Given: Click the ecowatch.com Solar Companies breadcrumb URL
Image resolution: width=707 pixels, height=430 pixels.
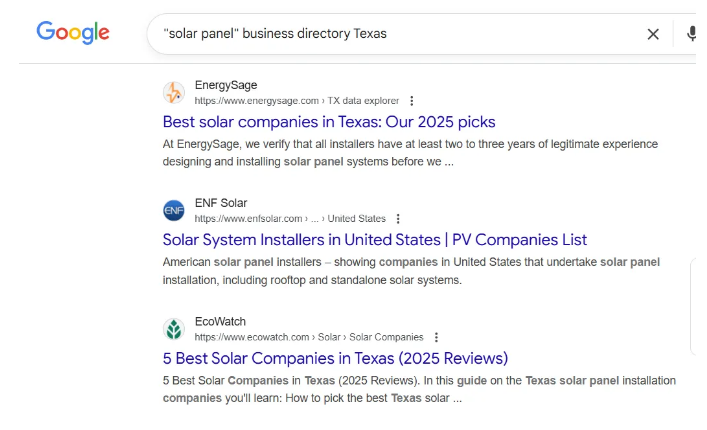Looking at the screenshot, I should click(308, 337).
